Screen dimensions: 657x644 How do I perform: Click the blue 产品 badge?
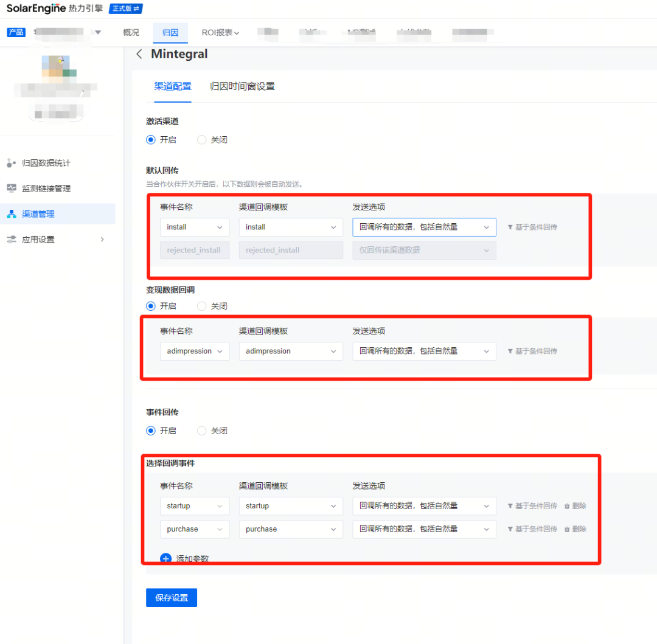16,32
